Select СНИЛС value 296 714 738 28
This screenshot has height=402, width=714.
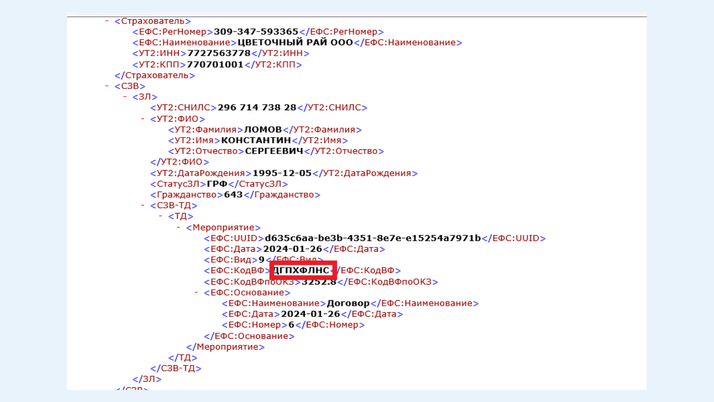[x=257, y=107]
